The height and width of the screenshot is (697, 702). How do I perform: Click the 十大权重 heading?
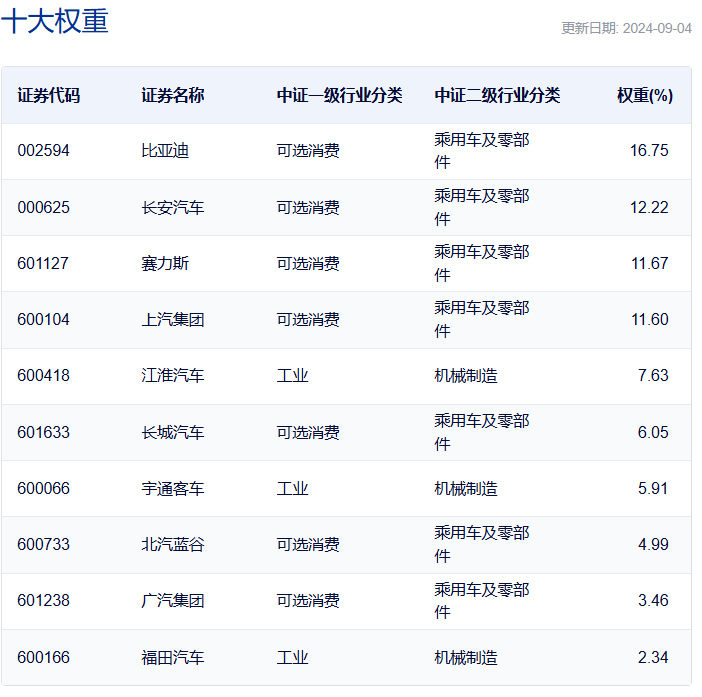tap(55, 21)
